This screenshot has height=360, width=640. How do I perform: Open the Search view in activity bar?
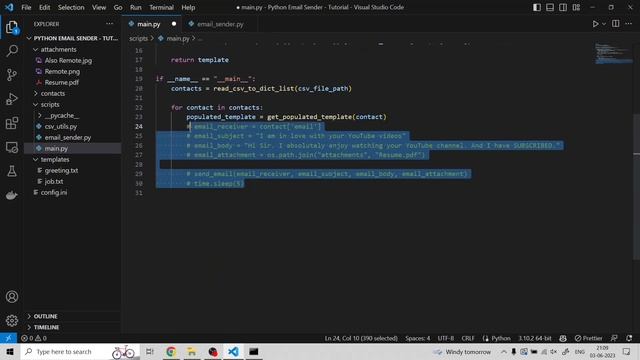click(x=12, y=51)
